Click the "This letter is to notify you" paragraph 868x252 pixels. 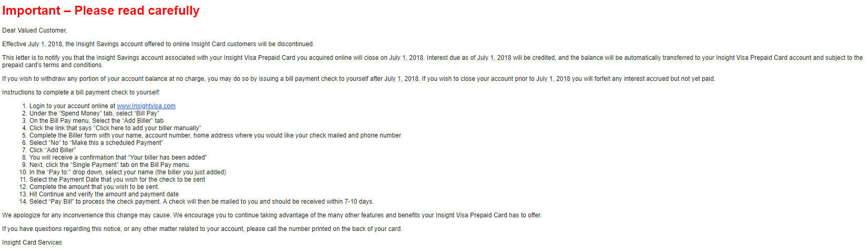coord(432,61)
